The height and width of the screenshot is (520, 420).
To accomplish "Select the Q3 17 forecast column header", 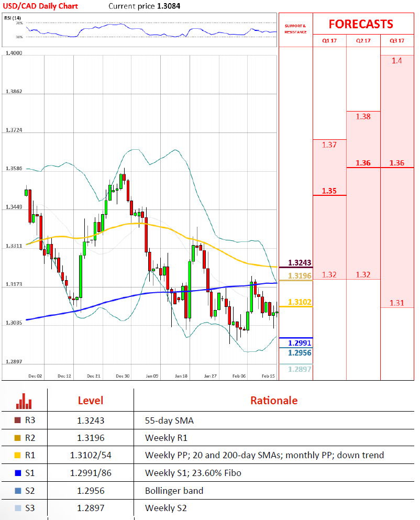I will pyautogui.click(x=397, y=40).
